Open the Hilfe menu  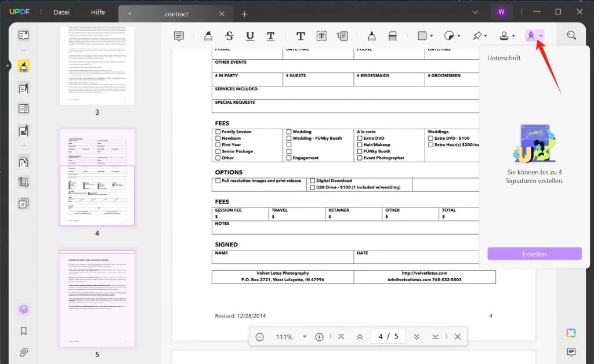click(98, 12)
